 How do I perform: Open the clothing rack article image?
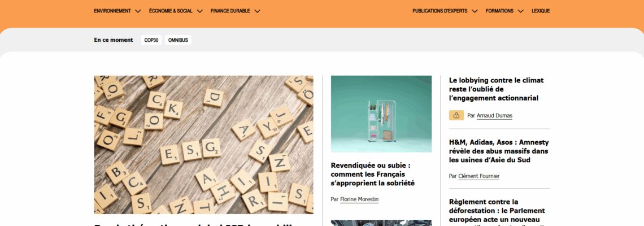[x=381, y=114]
